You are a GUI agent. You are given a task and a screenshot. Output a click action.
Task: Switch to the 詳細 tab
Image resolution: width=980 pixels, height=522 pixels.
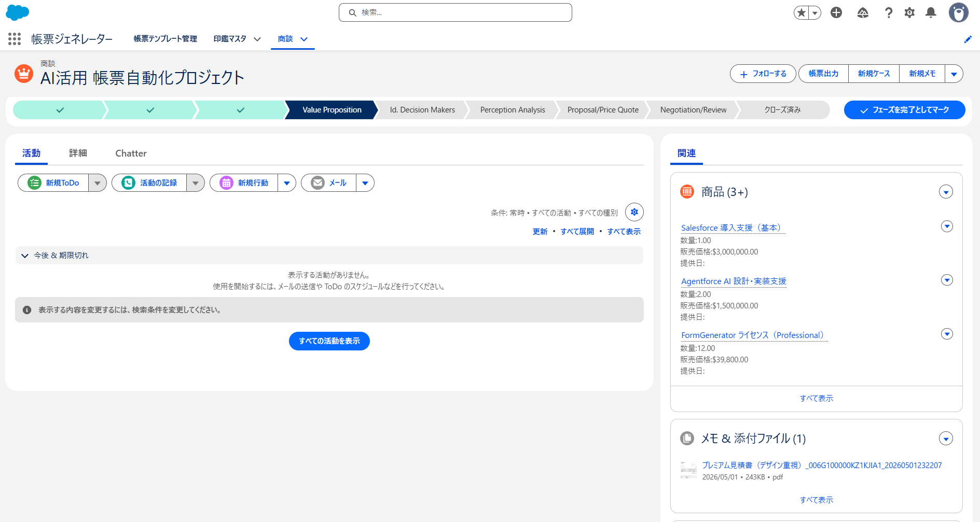tap(78, 153)
